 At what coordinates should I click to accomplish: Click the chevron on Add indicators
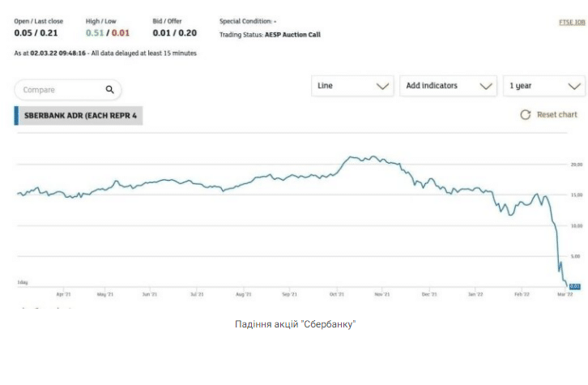[486, 86]
